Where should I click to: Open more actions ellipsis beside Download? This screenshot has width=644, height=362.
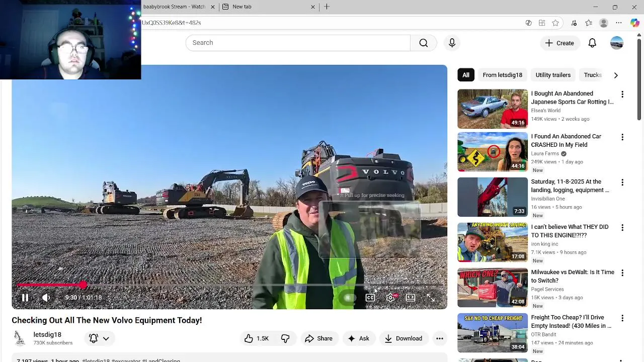pos(440,338)
